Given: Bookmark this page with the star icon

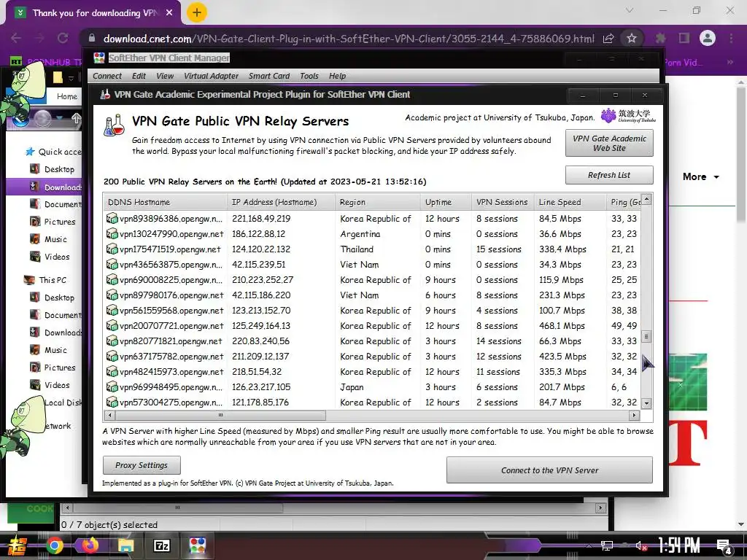Looking at the screenshot, I should point(631,38).
